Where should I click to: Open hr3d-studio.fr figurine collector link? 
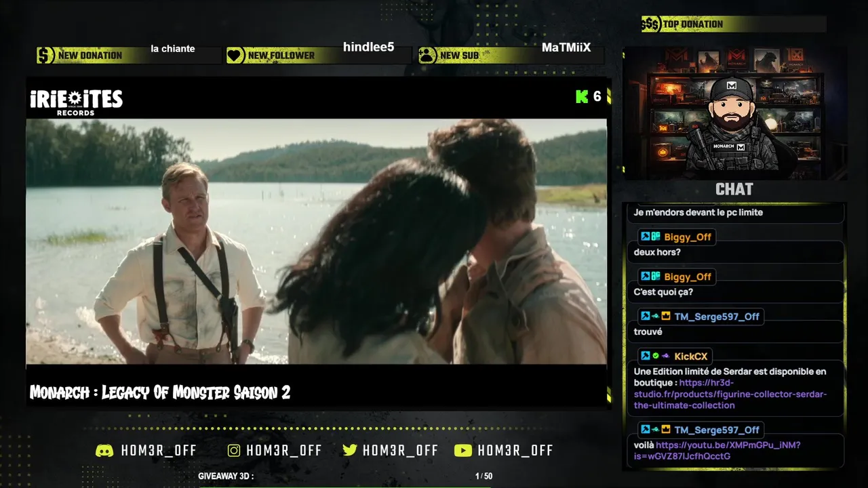[x=730, y=394]
